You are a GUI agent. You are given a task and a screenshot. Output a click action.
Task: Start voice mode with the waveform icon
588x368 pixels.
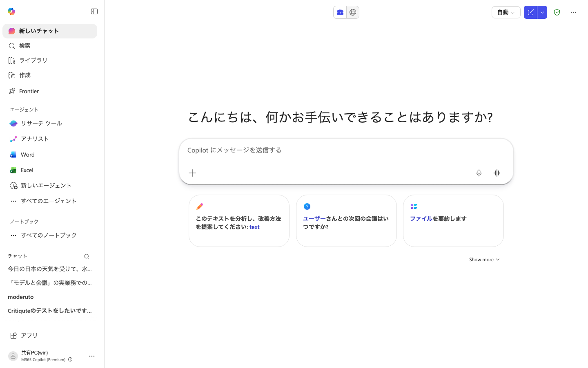[x=497, y=173]
